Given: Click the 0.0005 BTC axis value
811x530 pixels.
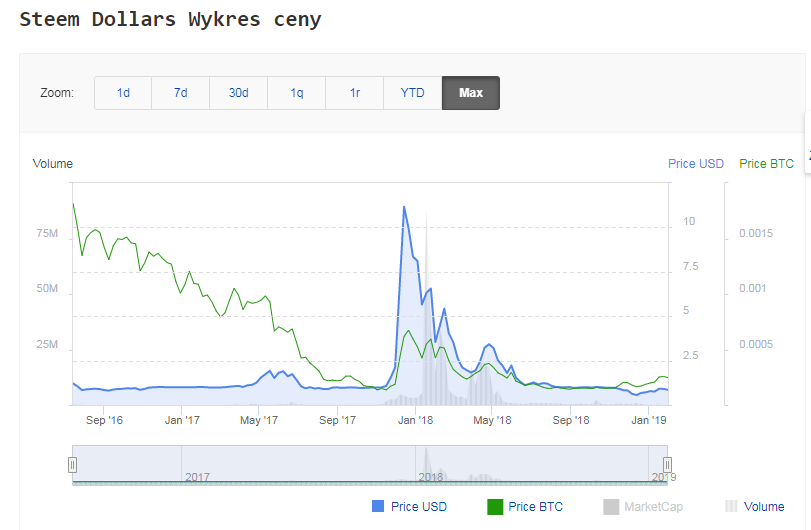Looking at the screenshot, I should coord(756,344).
